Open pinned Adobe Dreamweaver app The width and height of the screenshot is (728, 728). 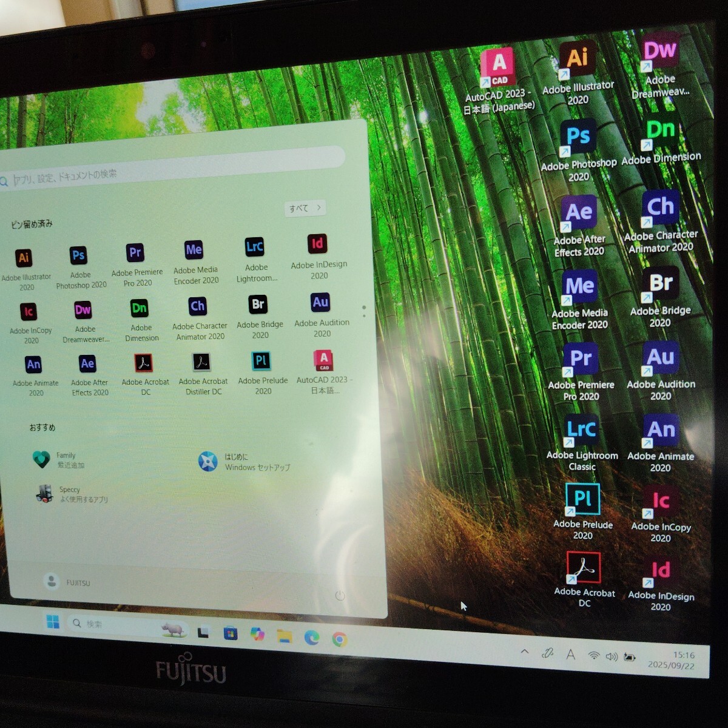point(84,322)
